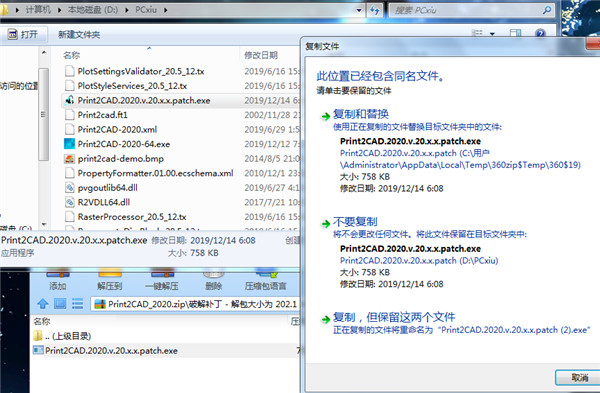600x393 pixels.
Task: Open the Explorer help icon
Action: pos(540,34)
